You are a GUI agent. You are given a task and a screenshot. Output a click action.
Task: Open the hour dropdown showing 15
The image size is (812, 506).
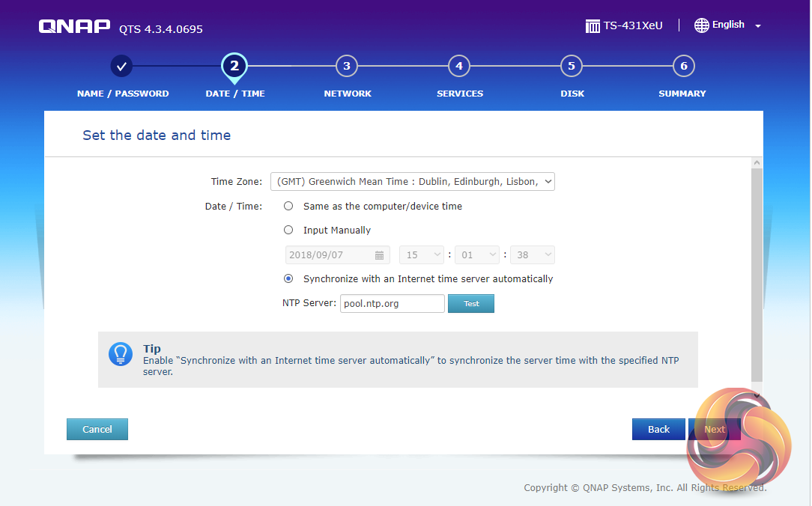coord(422,255)
